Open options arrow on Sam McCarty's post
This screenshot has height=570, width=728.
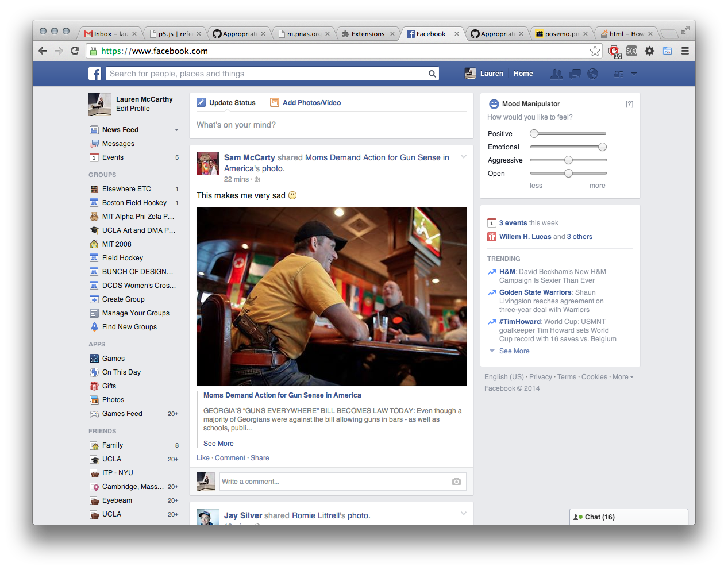[x=463, y=157]
